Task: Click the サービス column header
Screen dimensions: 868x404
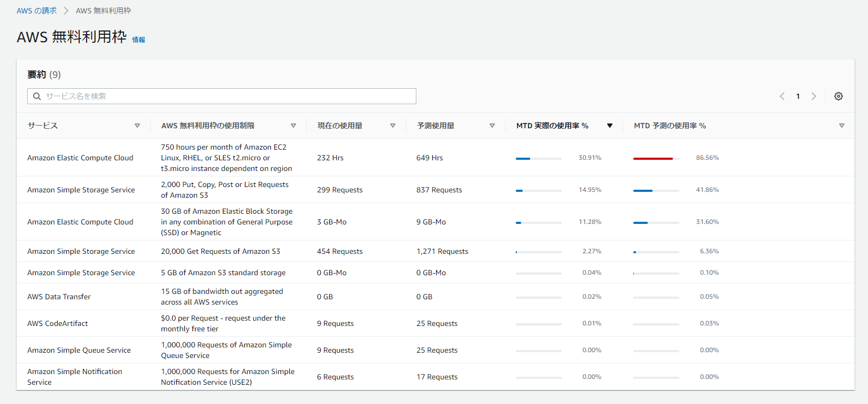Action: point(43,126)
